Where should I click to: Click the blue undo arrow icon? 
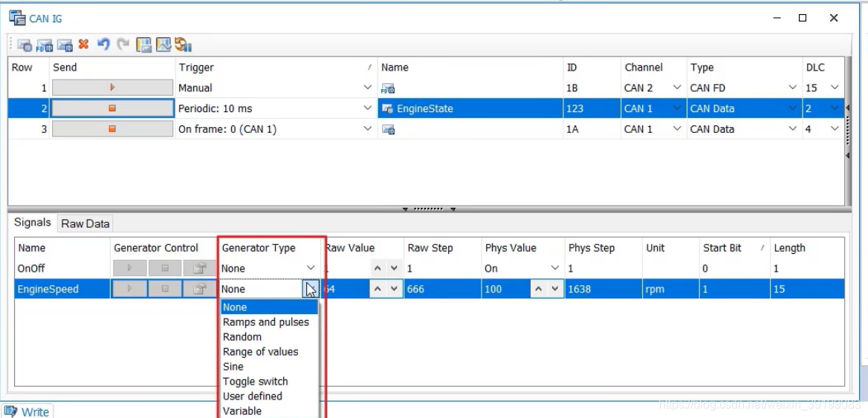pyautogui.click(x=103, y=45)
